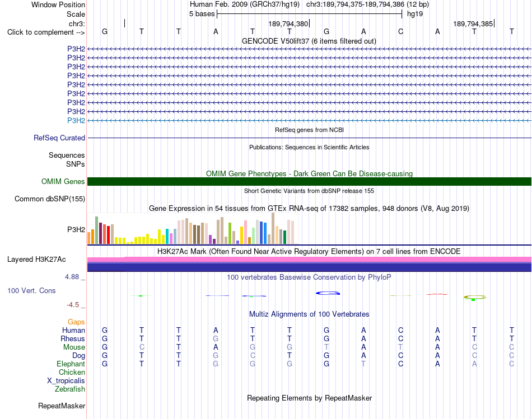532x419 pixels.
Task: Click the Window Position label
Action: point(58,4)
